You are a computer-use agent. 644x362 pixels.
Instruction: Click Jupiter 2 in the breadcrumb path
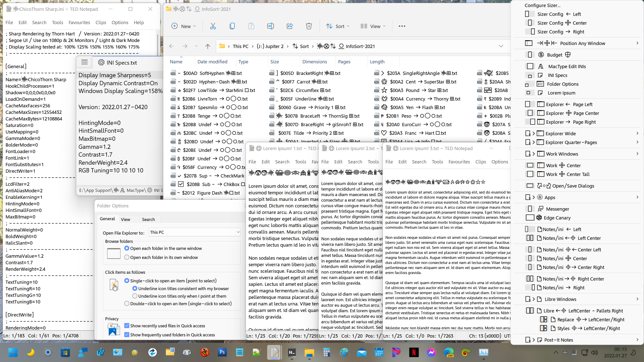pos(270,46)
